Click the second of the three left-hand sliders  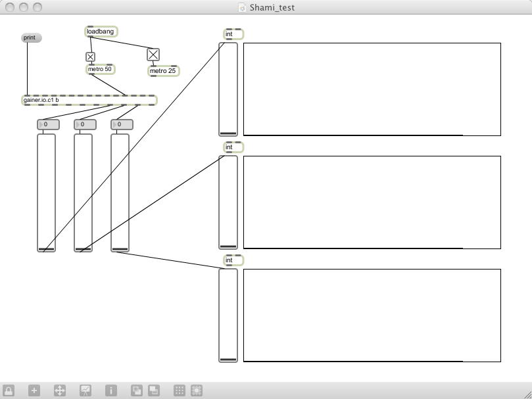click(83, 193)
